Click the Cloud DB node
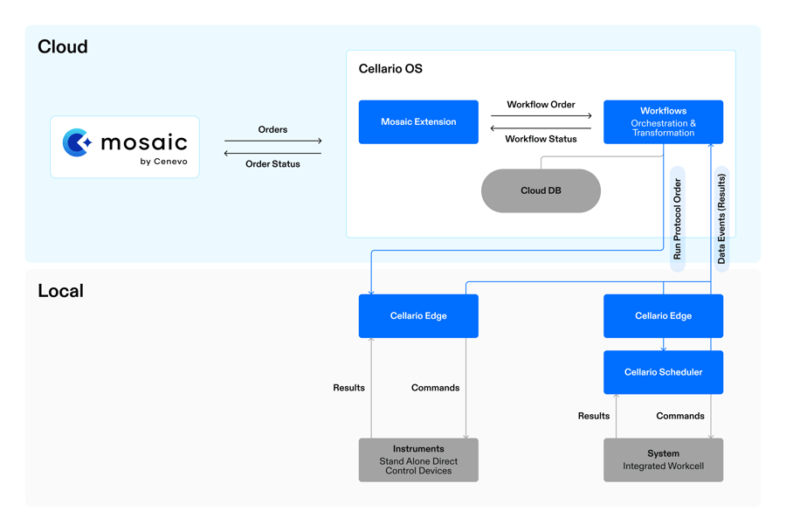Image resolution: width=786 pixels, height=532 pixels. click(541, 190)
